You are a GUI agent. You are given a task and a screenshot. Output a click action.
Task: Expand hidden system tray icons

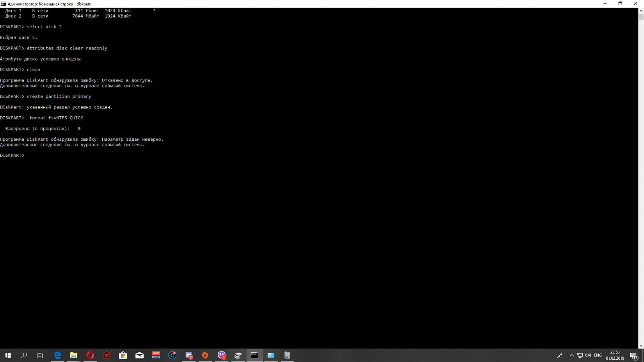tap(572, 355)
